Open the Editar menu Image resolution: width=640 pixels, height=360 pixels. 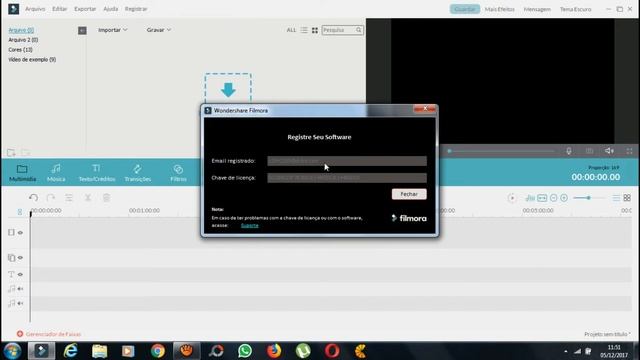59,9
